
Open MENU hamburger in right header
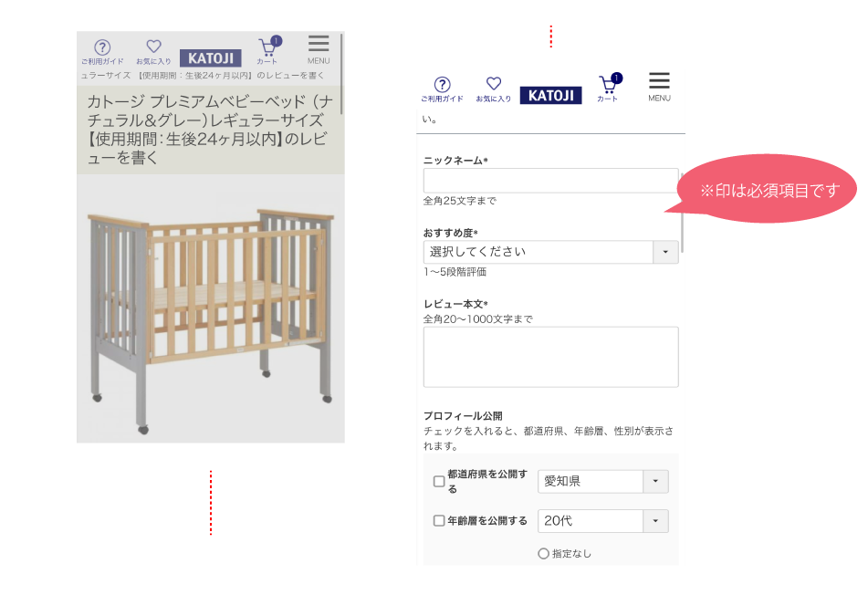pos(659,87)
